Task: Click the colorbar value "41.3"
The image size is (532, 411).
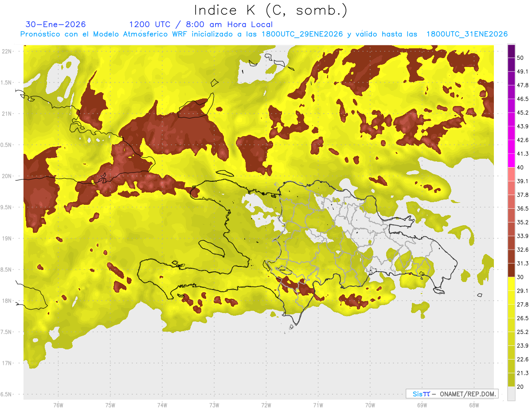Action: coord(522,154)
